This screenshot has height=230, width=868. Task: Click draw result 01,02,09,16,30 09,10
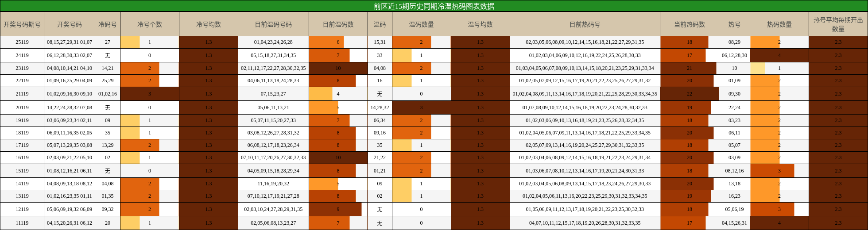70,94
